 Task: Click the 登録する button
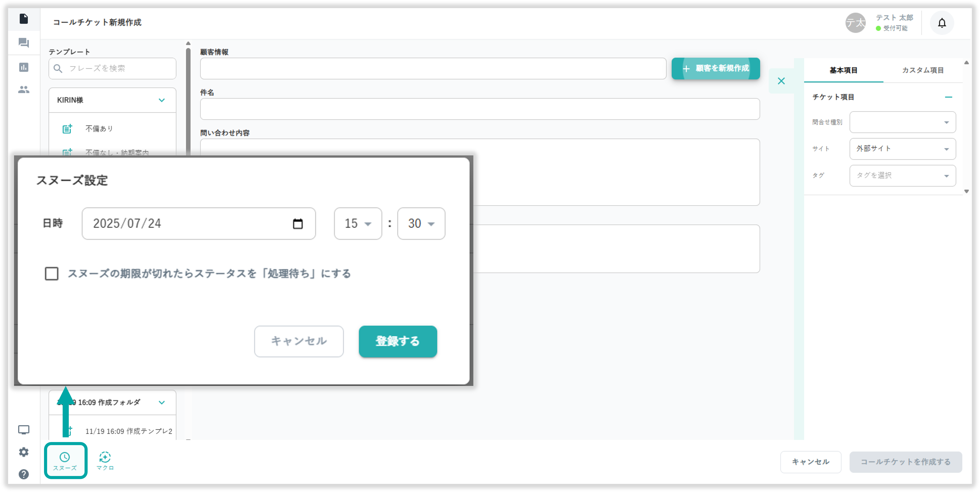pyautogui.click(x=398, y=341)
